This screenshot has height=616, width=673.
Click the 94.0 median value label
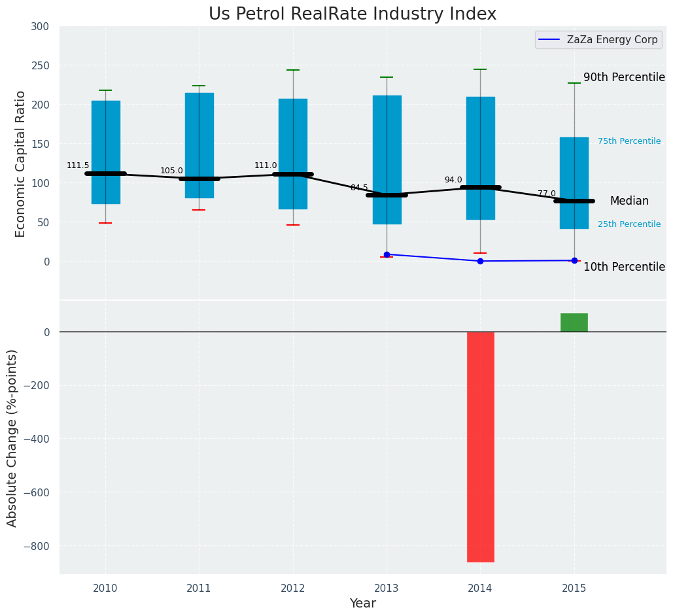point(453,180)
